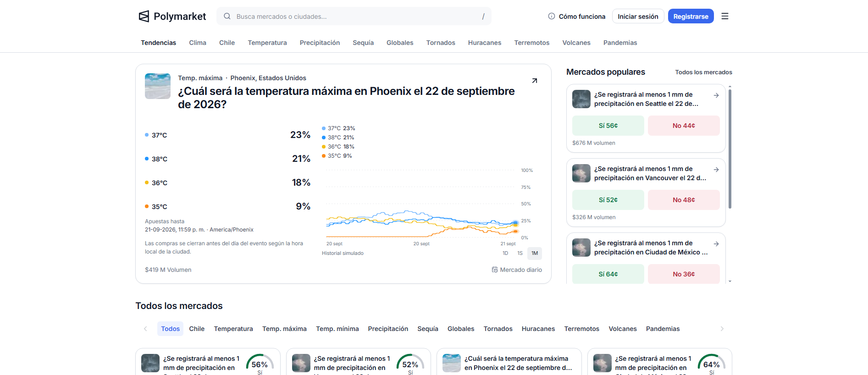Click the 37°C outcome row

point(227,135)
